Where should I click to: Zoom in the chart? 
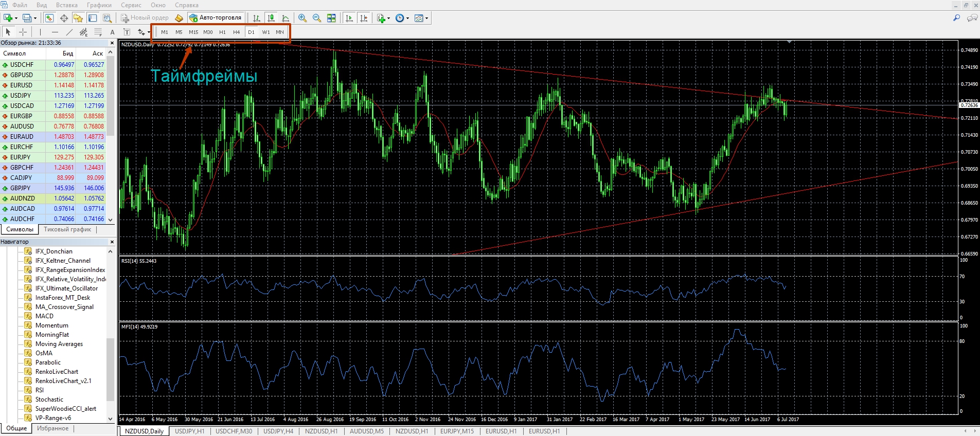[302, 18]
